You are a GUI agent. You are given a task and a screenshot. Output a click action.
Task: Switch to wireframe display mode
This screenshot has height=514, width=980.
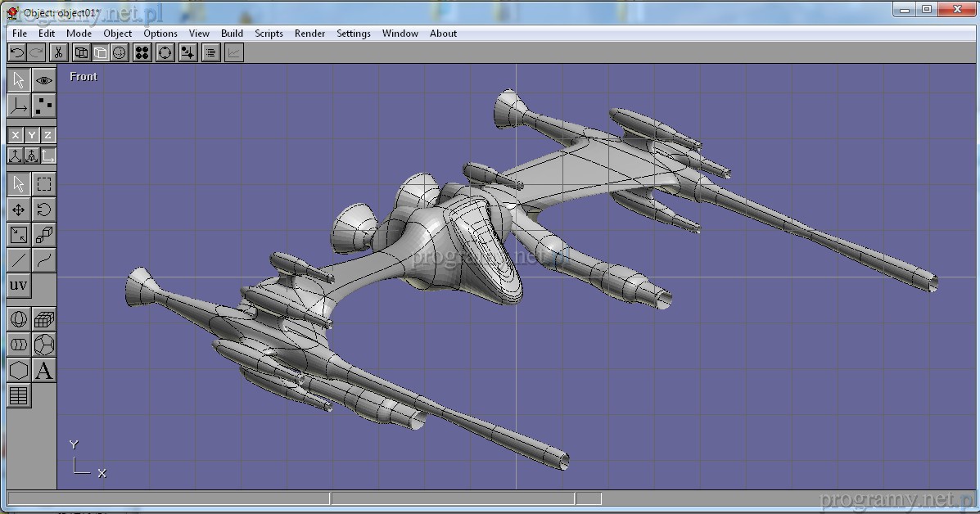click(x=81, y=53)
